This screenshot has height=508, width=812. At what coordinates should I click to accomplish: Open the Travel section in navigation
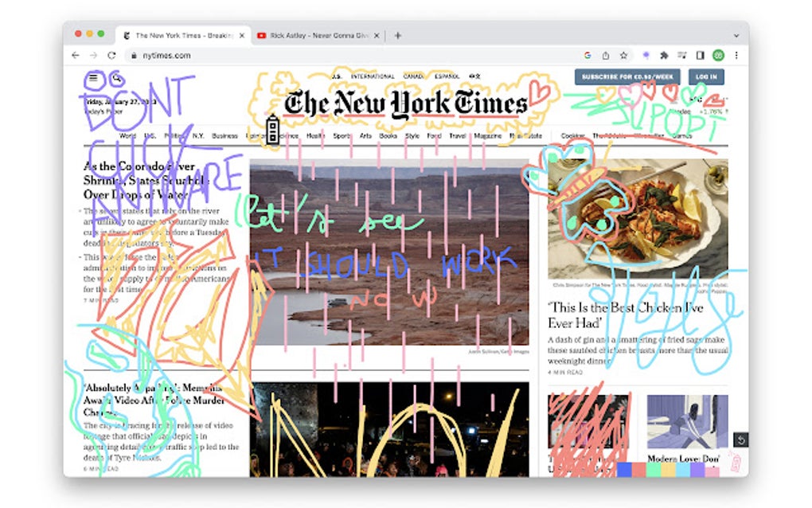[x=457, y=135]
